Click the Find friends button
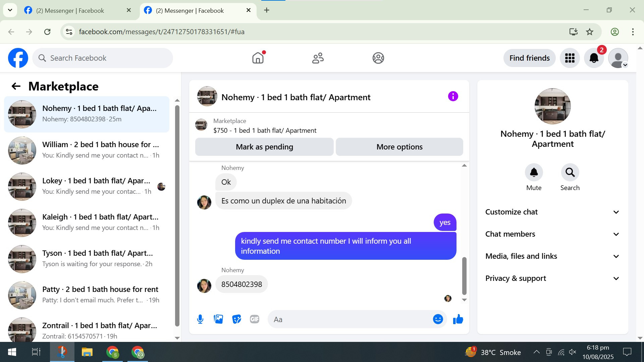The image size is (644, 362). pyautogui.click(x=529, y=58)
